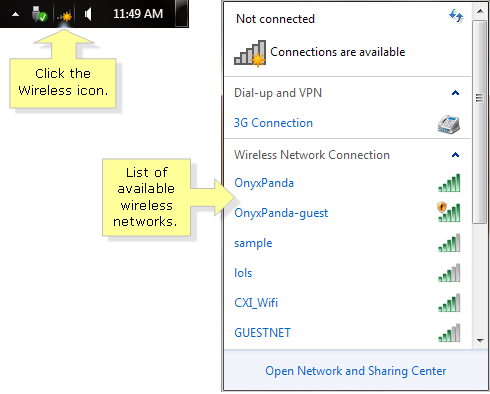
Task: Mute via the volume speaker tray icon
Action: [88, 14]
